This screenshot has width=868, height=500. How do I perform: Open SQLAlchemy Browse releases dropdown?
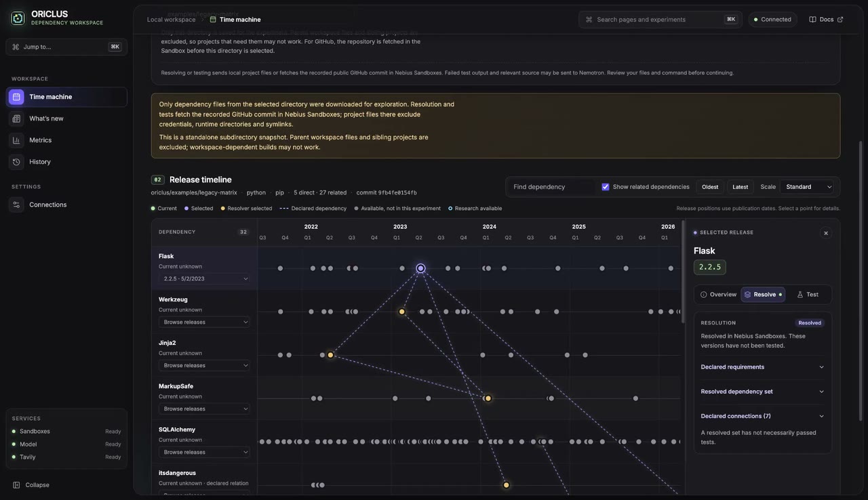(x=204, y=452)
